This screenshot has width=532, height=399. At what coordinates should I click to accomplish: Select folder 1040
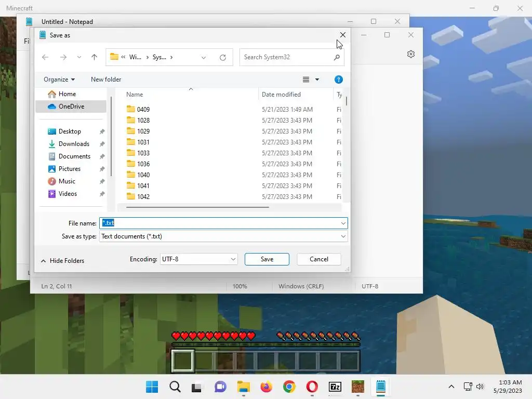(138, 175)
